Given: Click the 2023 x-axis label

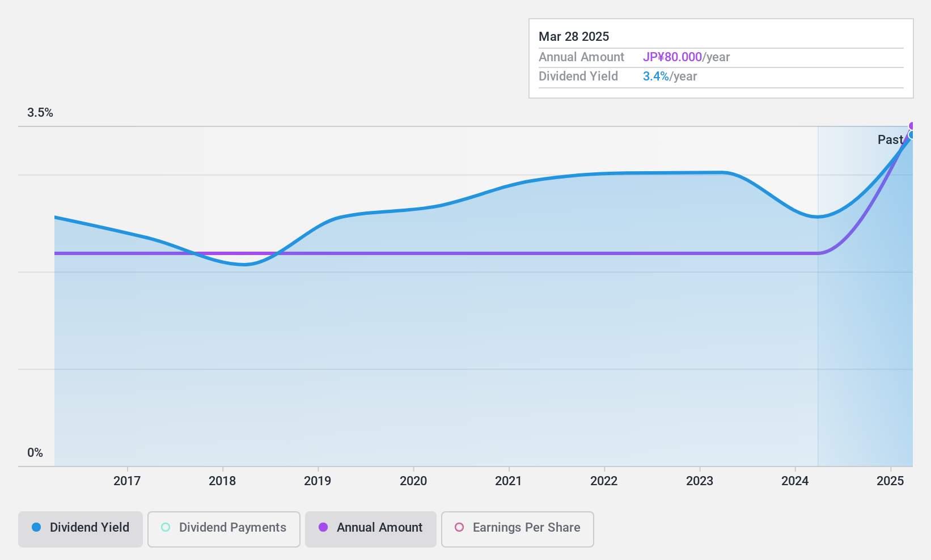Looking at the screenshot, I should pos(700,481).
